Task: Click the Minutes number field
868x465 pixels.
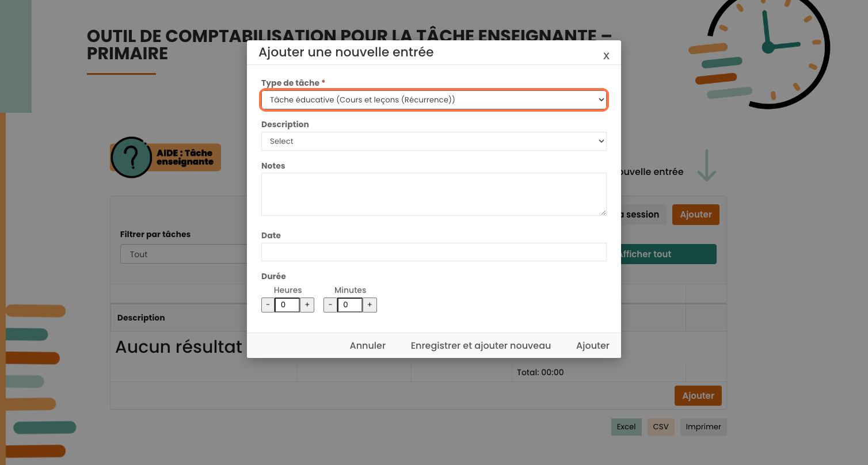Action: pos(349,305)
